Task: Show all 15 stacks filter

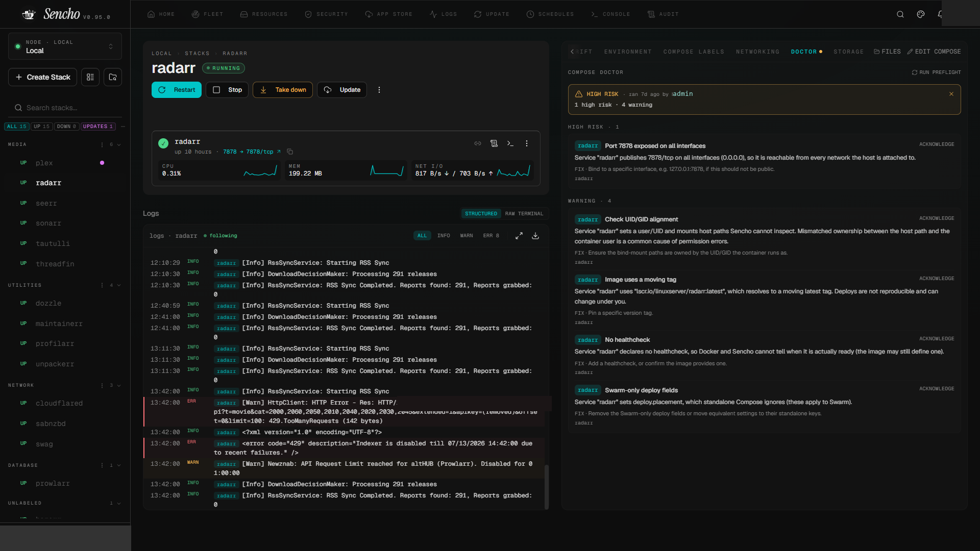Action: [x=17, y=127]
